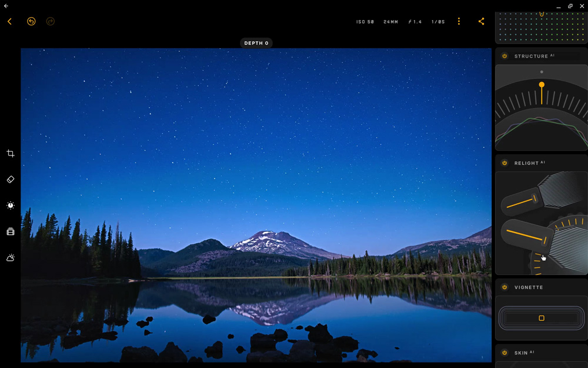Disable the Vignette effect
The image size is (588, 368).
coord(505,287)
